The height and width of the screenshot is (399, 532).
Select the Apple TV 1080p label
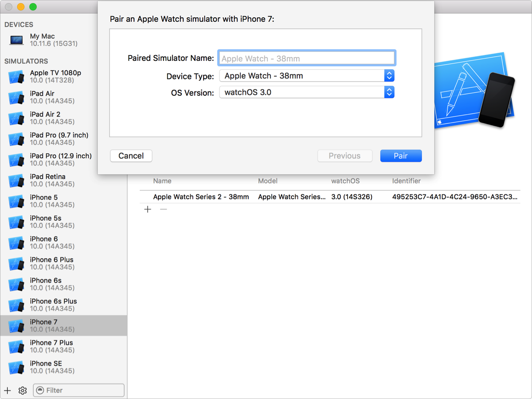(55, 73)
